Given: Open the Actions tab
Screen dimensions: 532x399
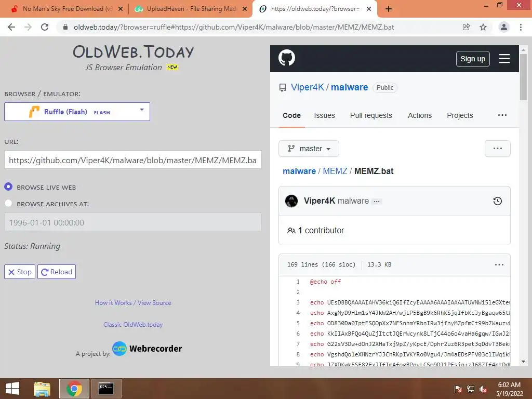Looking at the screenshot, I should 420,115.
